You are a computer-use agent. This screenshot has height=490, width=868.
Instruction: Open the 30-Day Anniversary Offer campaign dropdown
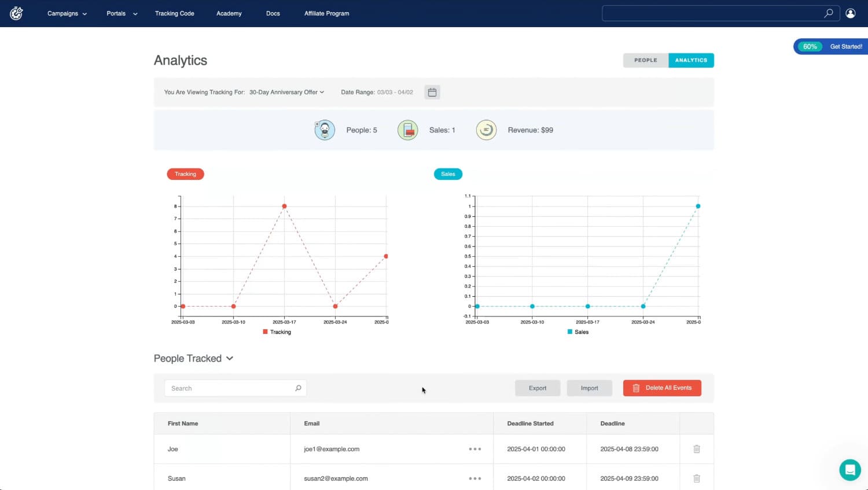286,92
